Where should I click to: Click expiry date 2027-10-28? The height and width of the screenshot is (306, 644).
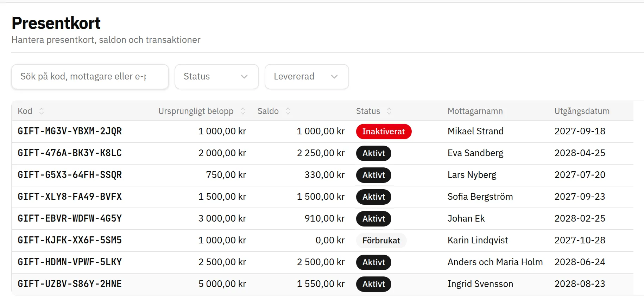pyautogui.click(x=580, y=240)
